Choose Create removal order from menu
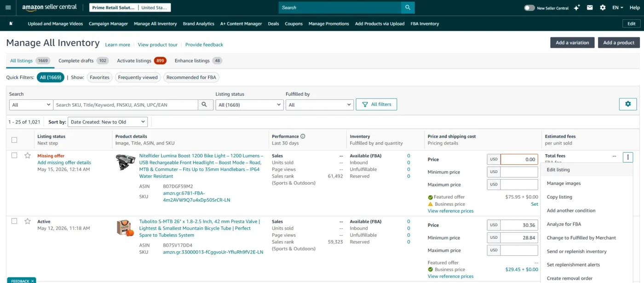The image size is (644, 283). (x=586, y=278)
